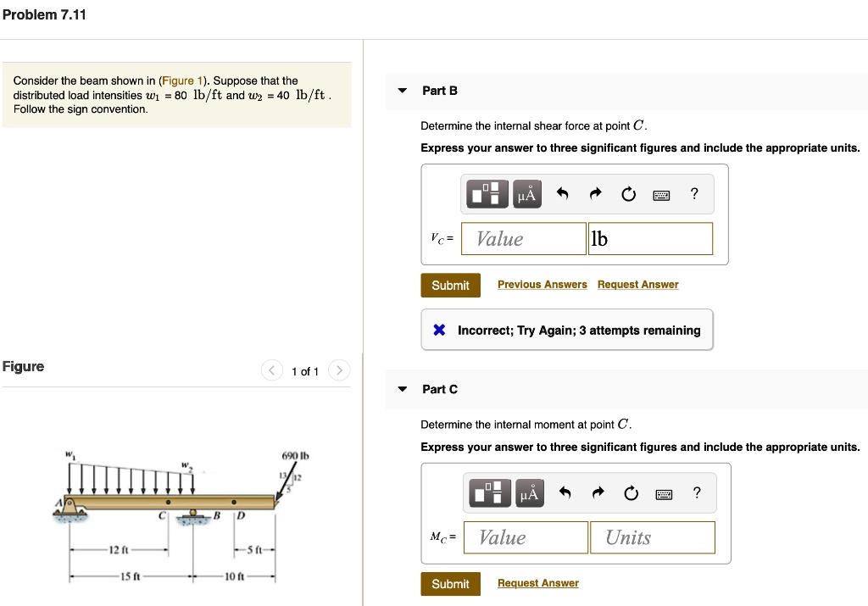Collapse the Part C section
868x606 pixels.
pyautogui.click(x=401, y=389)
